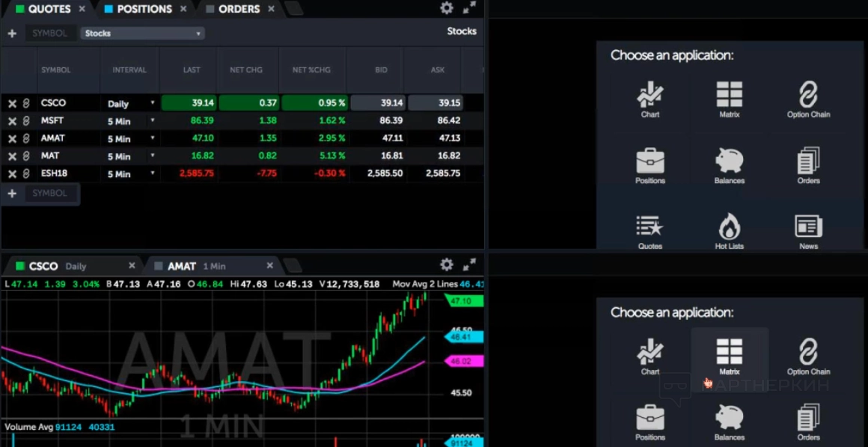Open Chart app in upper chooser panel

point(650,99)
